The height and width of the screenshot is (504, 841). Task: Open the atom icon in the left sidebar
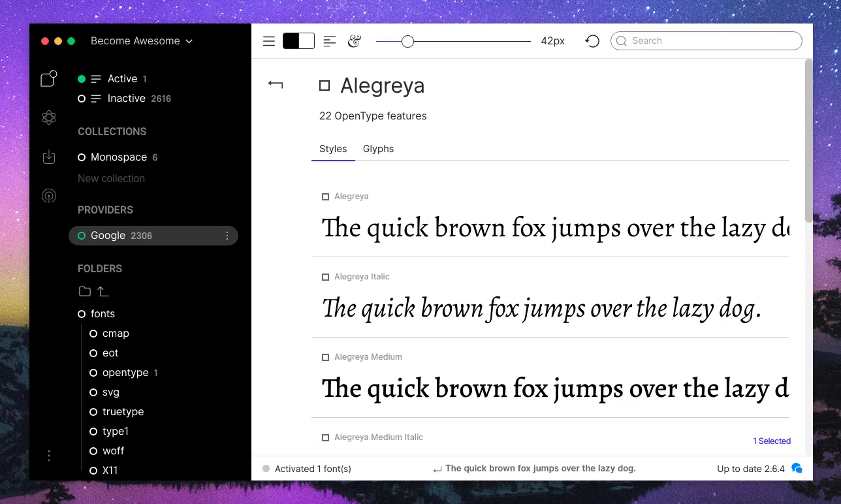click(x=49, y=118)
